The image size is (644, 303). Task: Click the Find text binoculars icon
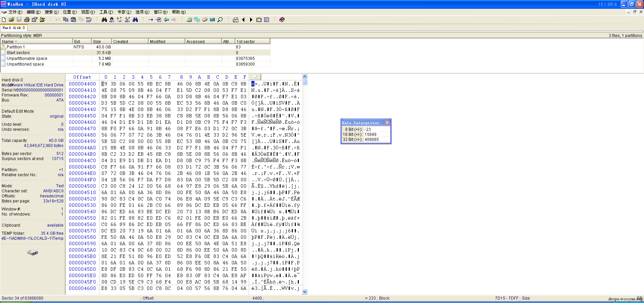tap(104, 20)
